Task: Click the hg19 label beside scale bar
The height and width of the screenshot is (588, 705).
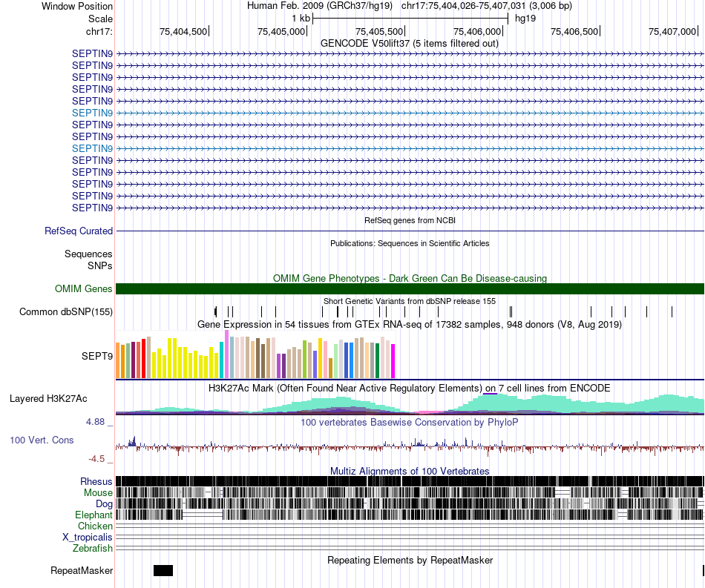Action: click(525, 19)
